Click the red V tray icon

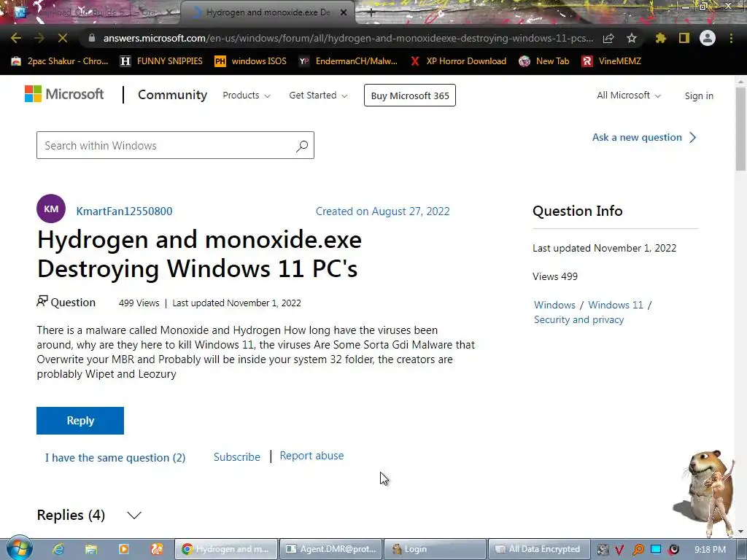[x=620, y=550]
